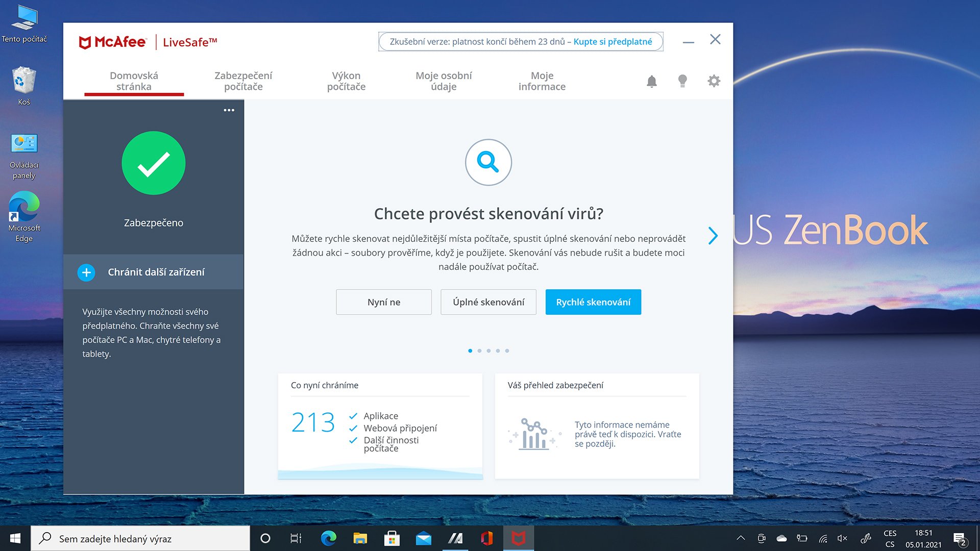The height and width of the screenshot is (551, 980).
Task: Minimize the McAfee window
Action: pos(689,42)
